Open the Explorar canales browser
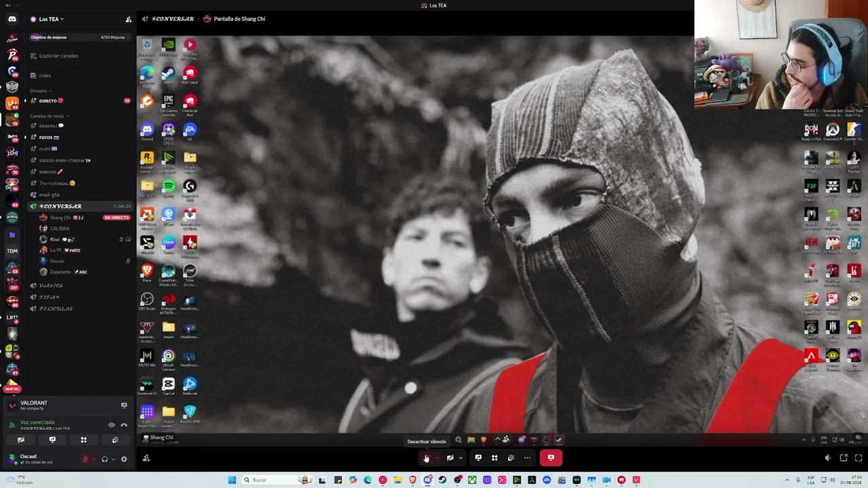 [80, 56]
